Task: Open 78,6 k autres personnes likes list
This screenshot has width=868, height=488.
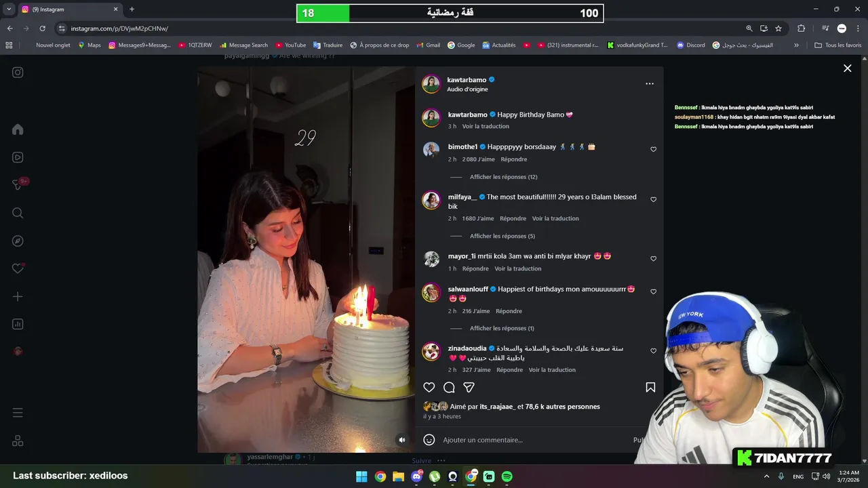Action: tap(562, 407)
